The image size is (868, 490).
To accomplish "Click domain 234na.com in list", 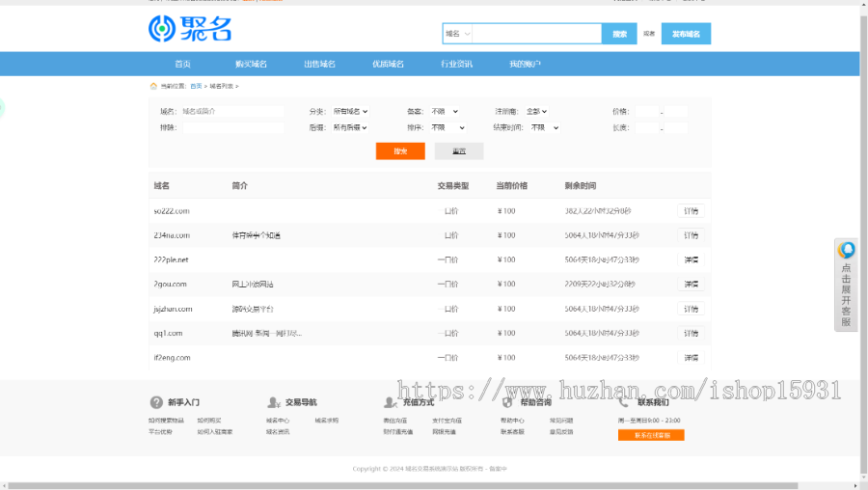I will [172, 235].
